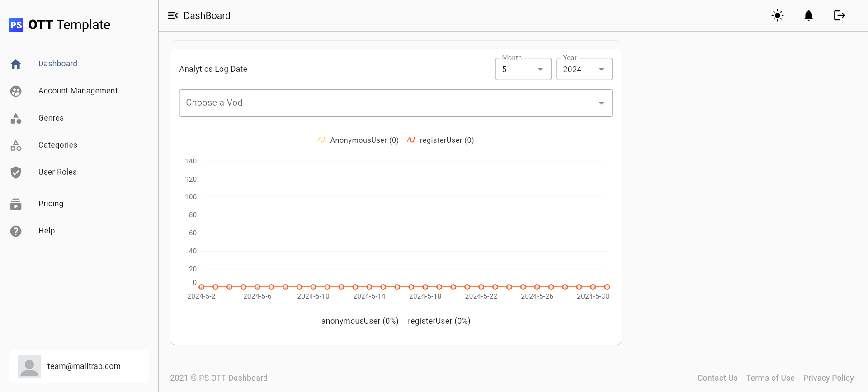The height and width of the screenshot is (392, 868).
Task: Click the Categories icon in sidebar
Action: click(16, 145)
